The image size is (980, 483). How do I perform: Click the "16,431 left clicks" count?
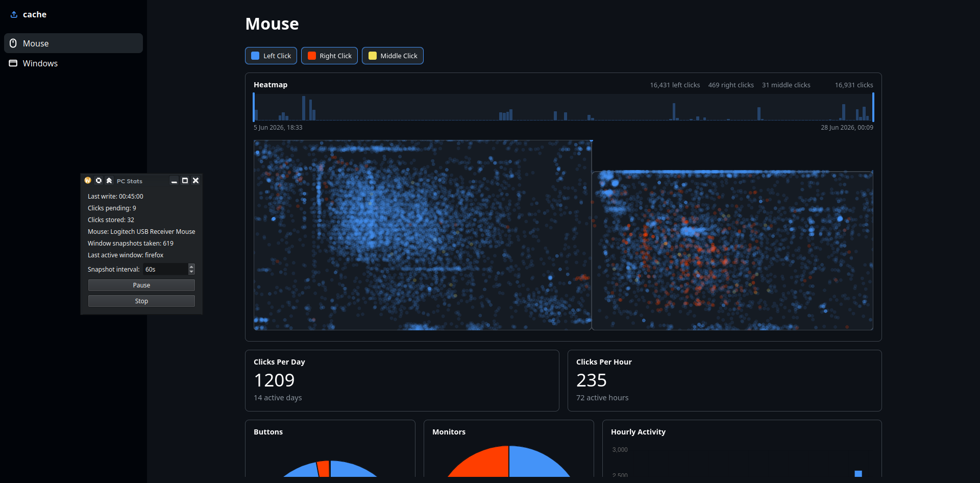[675, 85]
